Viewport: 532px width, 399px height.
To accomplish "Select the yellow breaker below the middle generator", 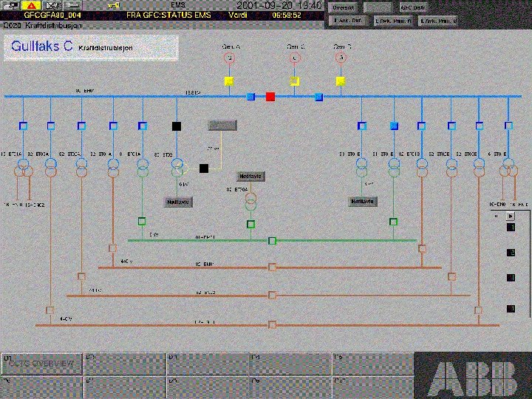I will (295, 81).
